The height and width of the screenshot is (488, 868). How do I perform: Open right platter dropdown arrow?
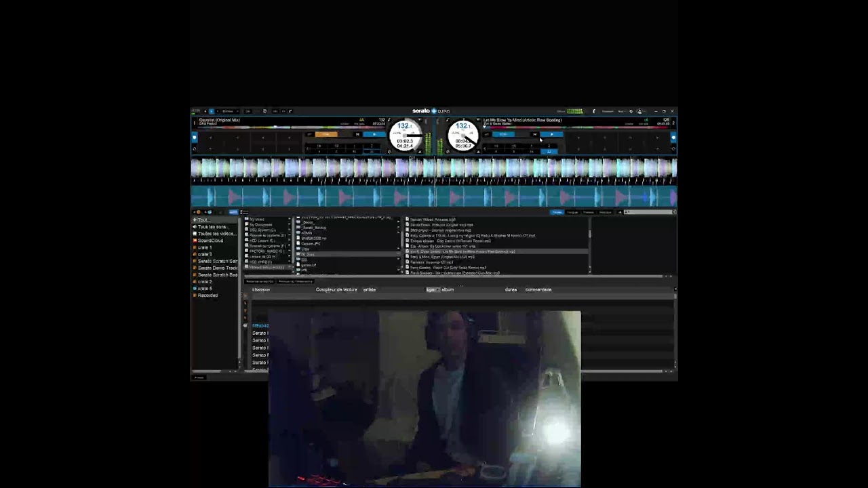click(x=478, y=119)
